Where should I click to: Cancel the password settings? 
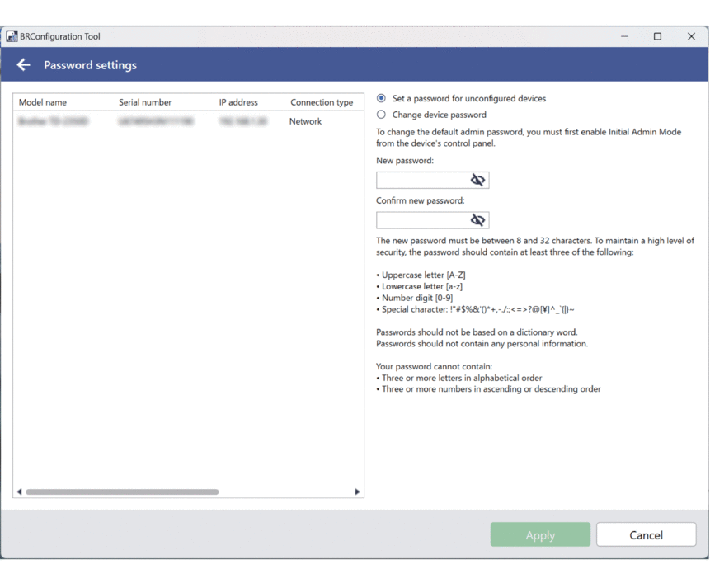coord(646,534)
